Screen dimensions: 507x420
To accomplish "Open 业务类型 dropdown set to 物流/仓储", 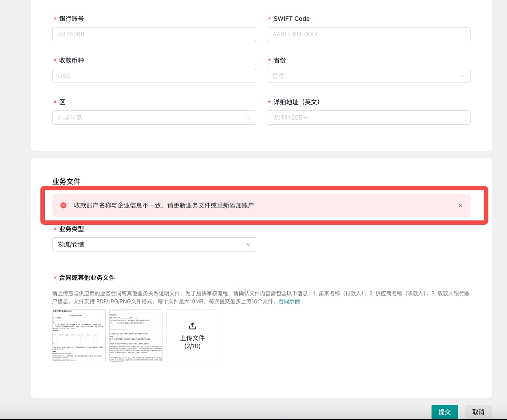I will tap(154, 244).
